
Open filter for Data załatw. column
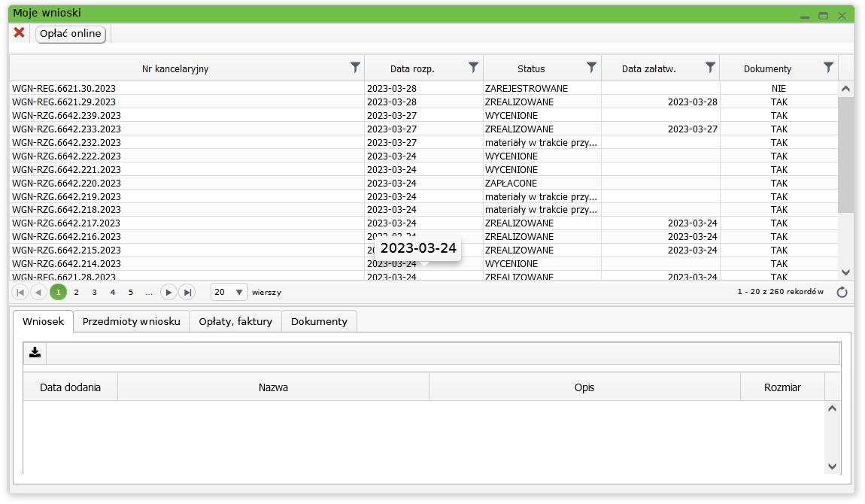point(709,68)
